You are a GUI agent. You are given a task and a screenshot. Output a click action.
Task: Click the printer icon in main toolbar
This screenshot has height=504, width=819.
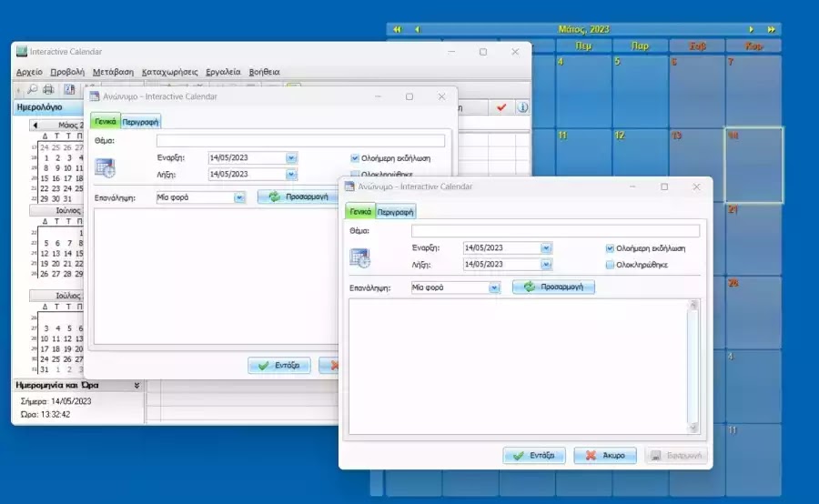coord(48,89)
